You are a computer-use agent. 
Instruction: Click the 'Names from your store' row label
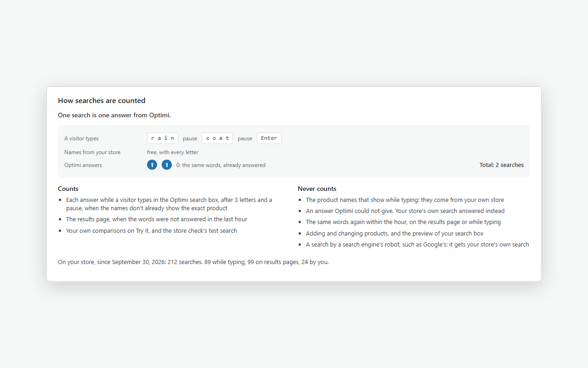click(92, 152)
